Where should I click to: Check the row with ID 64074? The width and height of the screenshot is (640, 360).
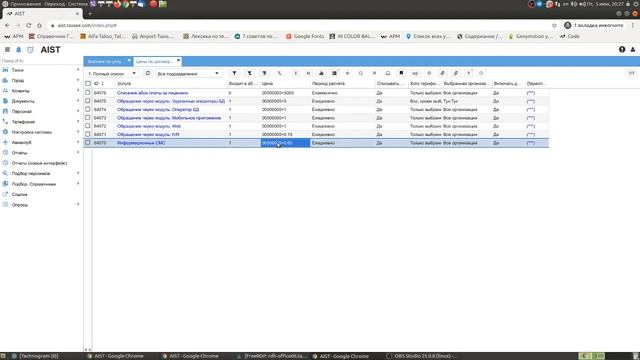pos(88,109)
